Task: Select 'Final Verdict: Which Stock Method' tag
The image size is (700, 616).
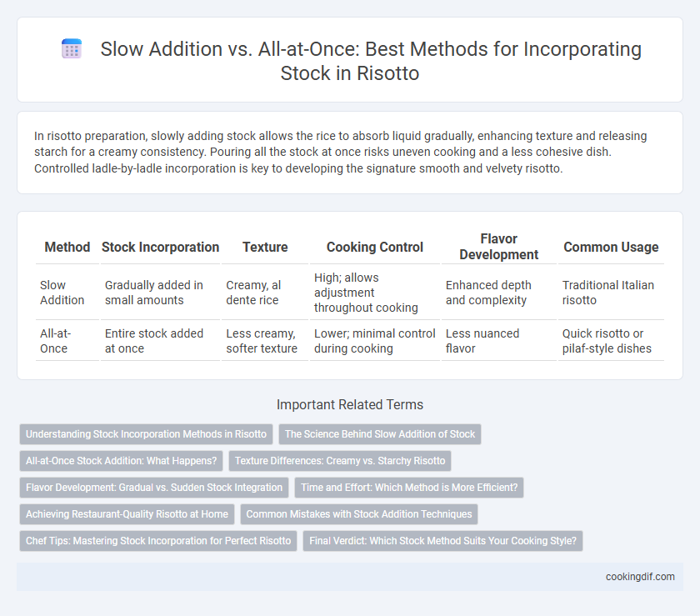Action: tap(442, 541)
